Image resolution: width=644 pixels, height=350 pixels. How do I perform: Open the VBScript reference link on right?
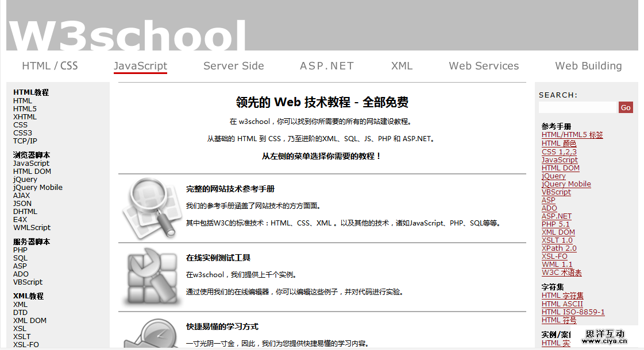point(556,192)
